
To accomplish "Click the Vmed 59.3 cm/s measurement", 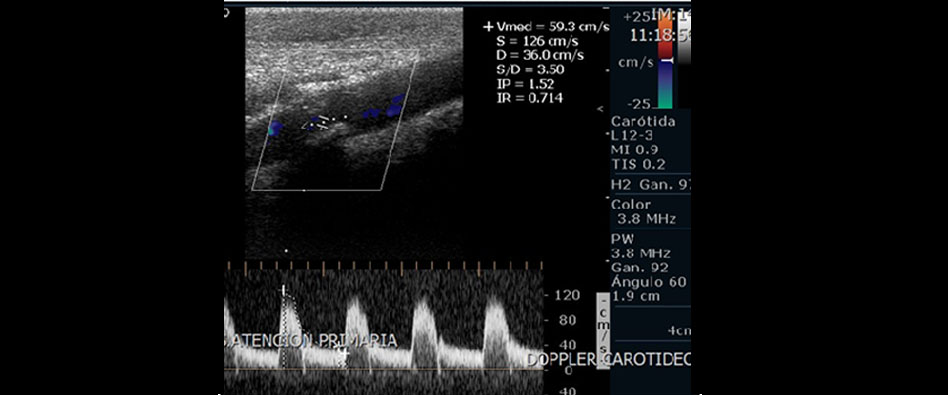I will pyautogui.click(x=547, y=27).
